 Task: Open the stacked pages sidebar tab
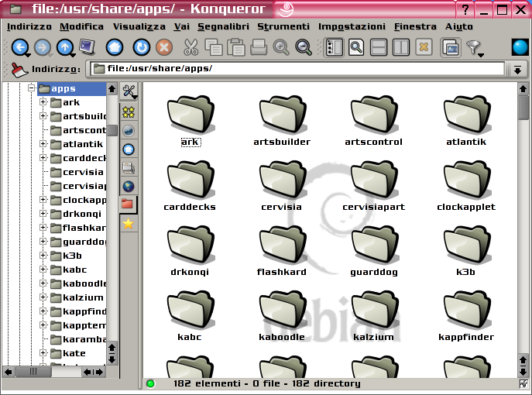(129, 168)
